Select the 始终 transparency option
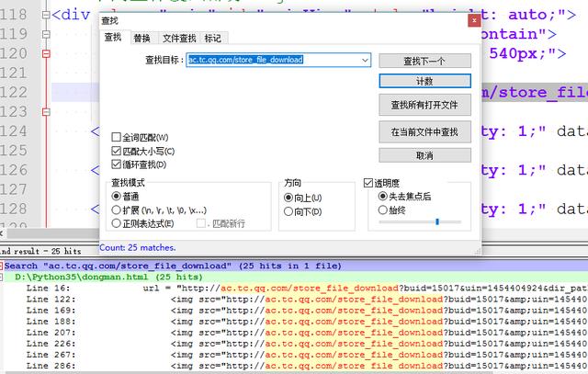The image size is (588, 374). [384, 210]
